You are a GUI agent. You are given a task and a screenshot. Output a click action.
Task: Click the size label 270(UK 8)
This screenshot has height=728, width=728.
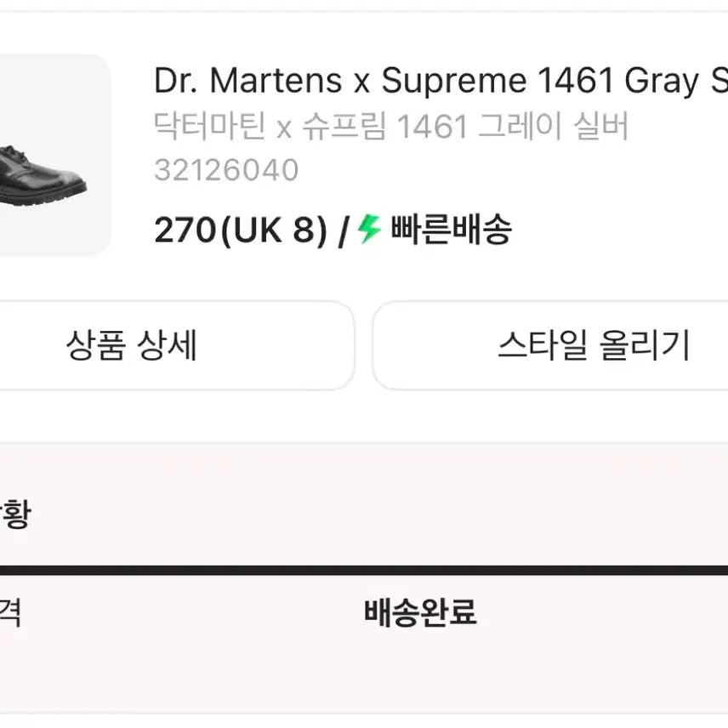[x=236, y=229]
